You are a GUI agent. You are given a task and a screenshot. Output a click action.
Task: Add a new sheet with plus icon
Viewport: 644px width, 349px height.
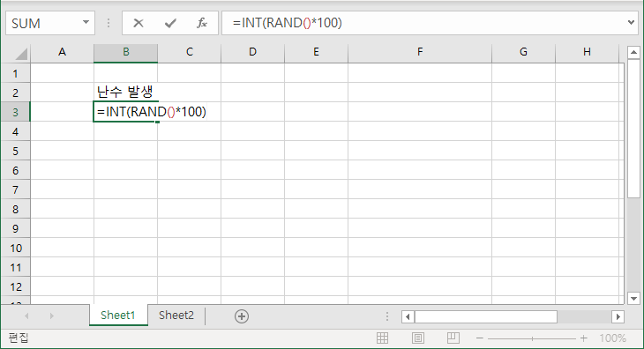(242, 316)
